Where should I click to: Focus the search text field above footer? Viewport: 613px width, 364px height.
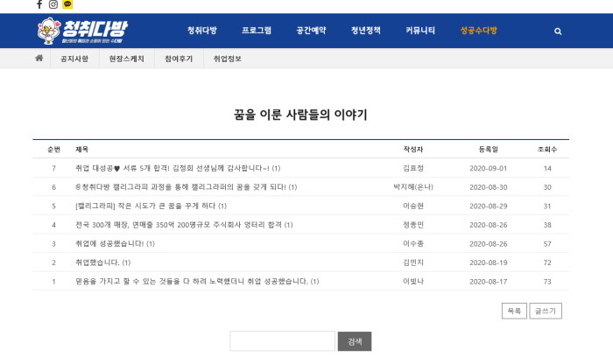[282, 341]
